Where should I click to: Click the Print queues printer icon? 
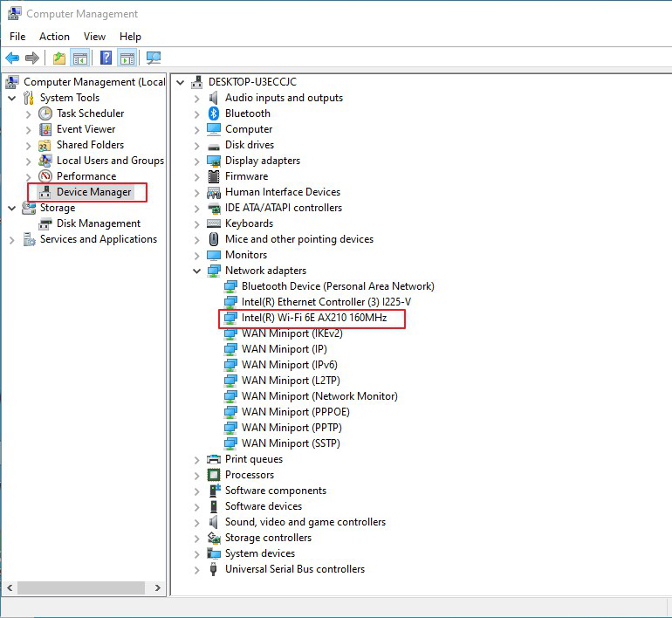pos(214,459)
